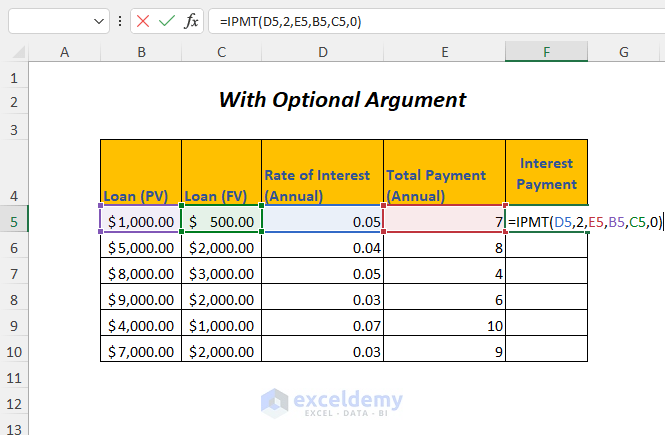Click the formula bar containing the IPMT formula

[x=437, y=21]
